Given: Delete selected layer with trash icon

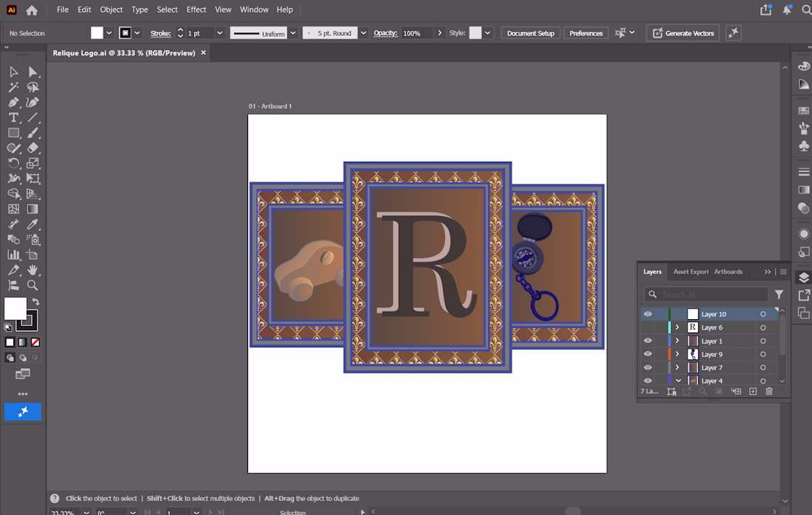Looking at the screenshot, I should 769,392.
